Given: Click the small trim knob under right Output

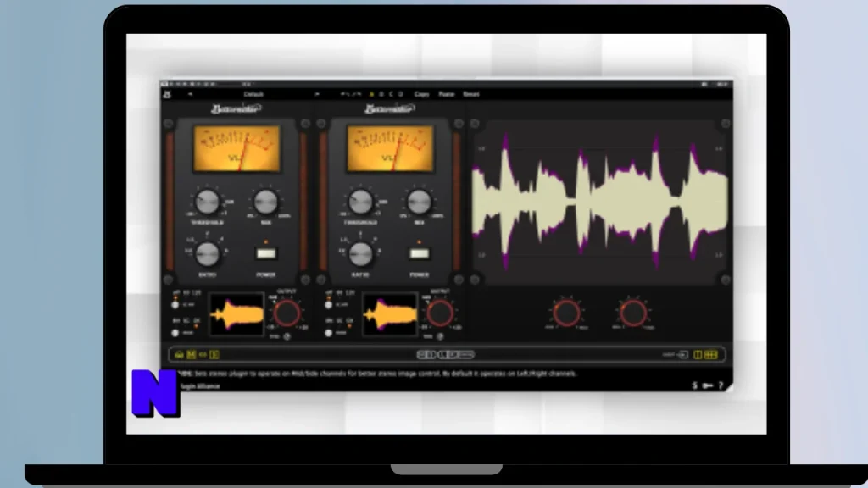Looking at the screenshot, I should coord(440,336).
